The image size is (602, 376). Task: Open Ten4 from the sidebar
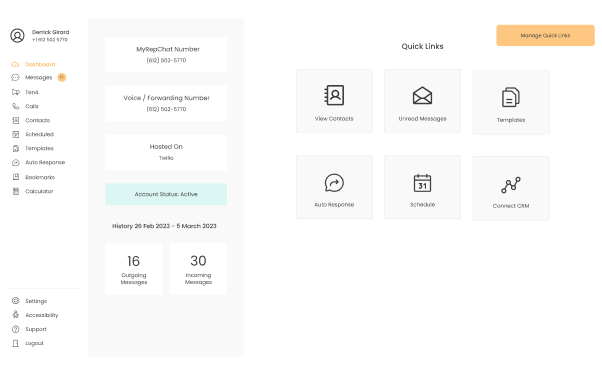pos(25,92)
